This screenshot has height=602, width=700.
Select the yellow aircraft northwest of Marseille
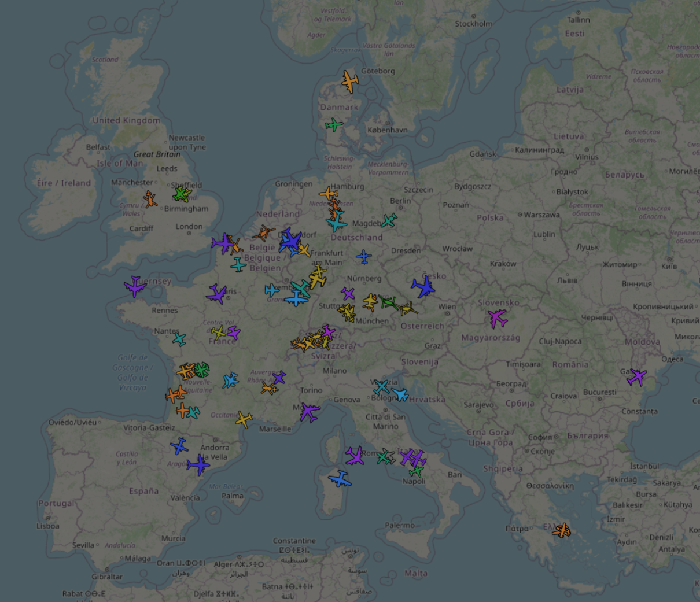pyautogui.click(x=244, y=419)
